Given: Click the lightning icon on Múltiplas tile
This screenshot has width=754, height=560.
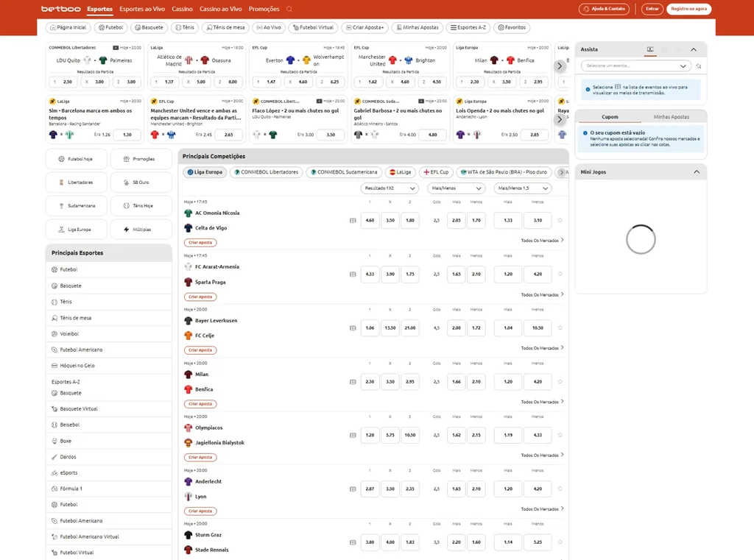Looking at the screenshot, I should 126,230.
